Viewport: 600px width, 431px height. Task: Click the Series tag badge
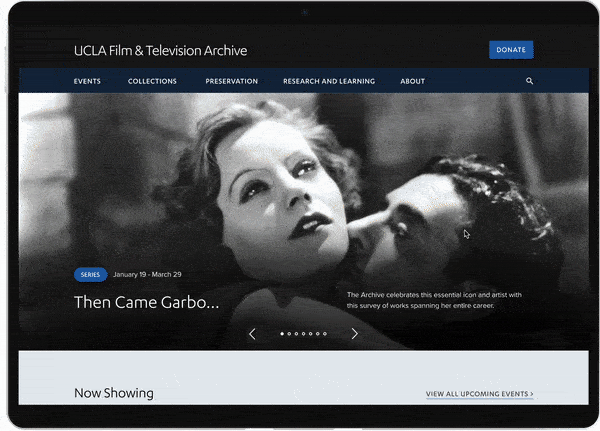[90, 274]
